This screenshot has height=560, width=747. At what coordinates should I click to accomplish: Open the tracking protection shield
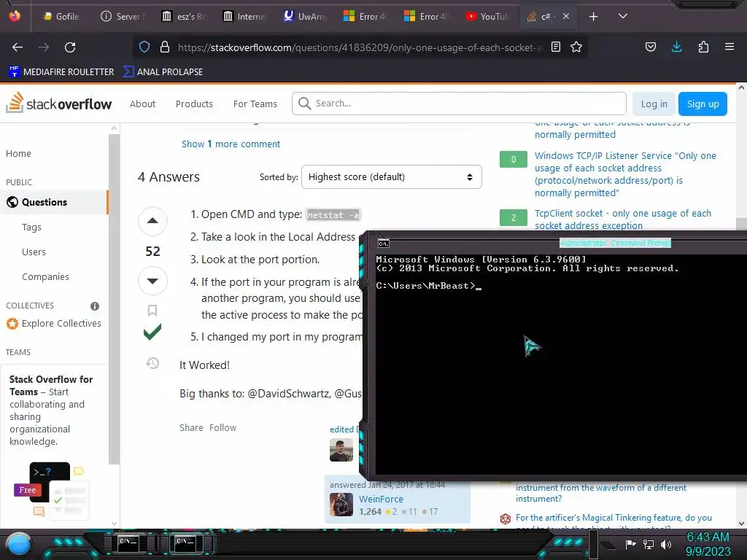click(x=144, y=47)
